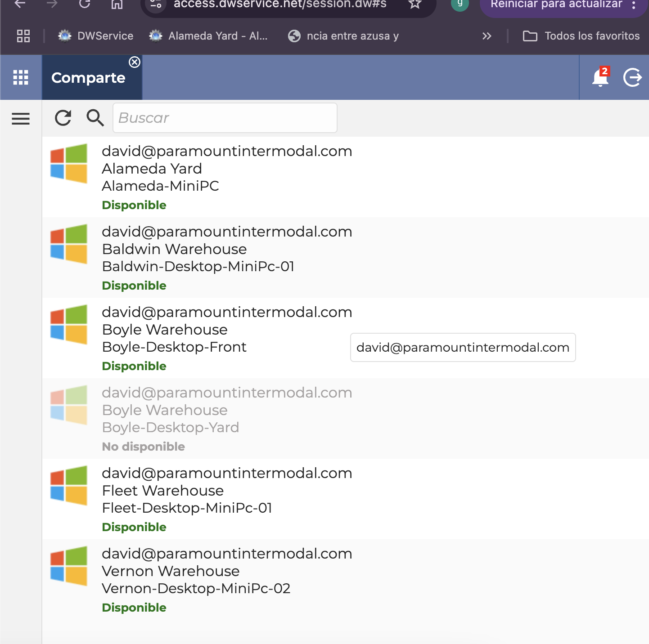The image size is (649, 644).
Task: Click Disponible status of Alameda-MiniPC
Action: click(134, 205)
